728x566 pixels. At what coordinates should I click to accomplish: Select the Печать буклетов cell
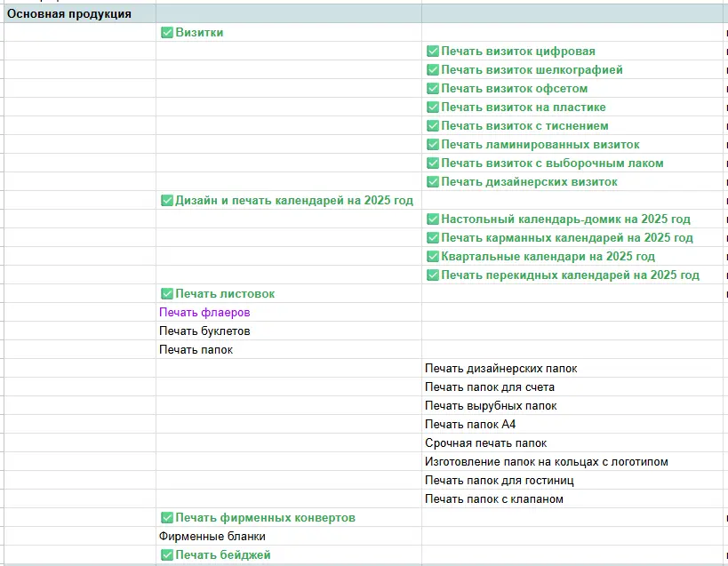click(x=204, y=331)
